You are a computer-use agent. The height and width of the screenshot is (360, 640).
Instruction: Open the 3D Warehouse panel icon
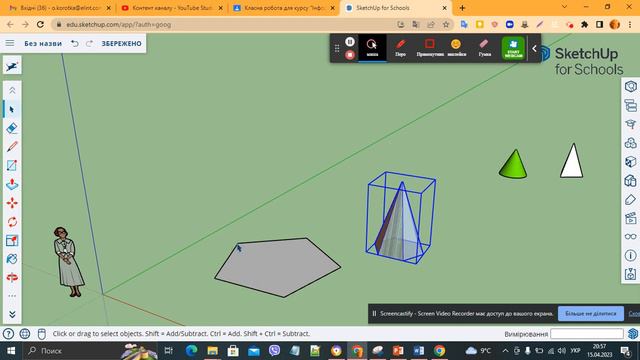631,180
